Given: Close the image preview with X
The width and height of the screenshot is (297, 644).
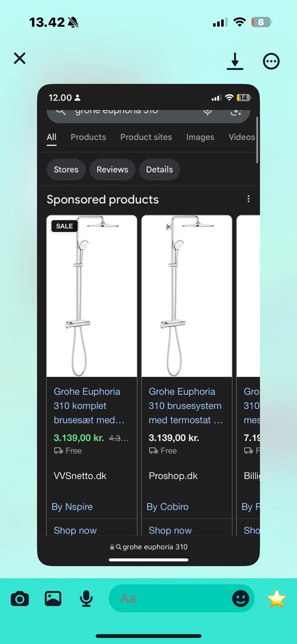Looking at the screenshot, I should pos(20,58).
